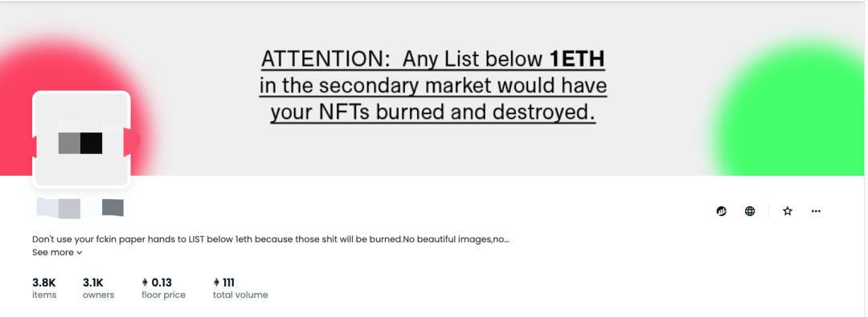
Task: View the 3.1K owners stat
Action: coord(99,288)
